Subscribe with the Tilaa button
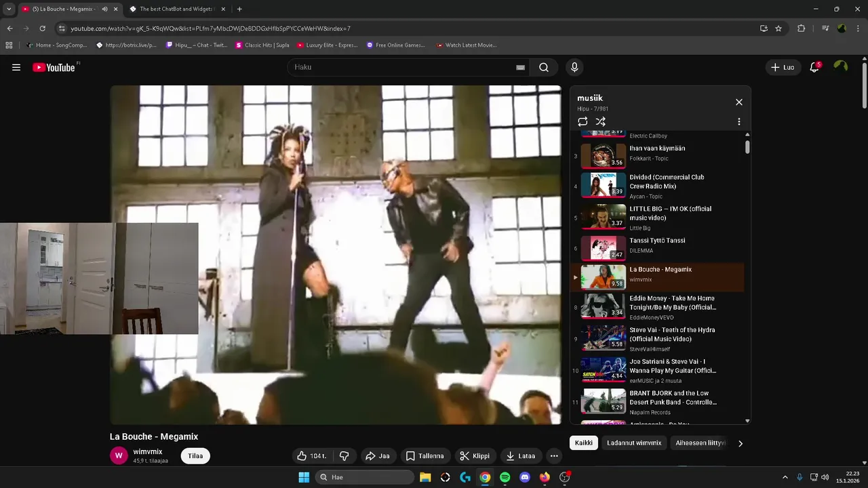 click(195, 456)
